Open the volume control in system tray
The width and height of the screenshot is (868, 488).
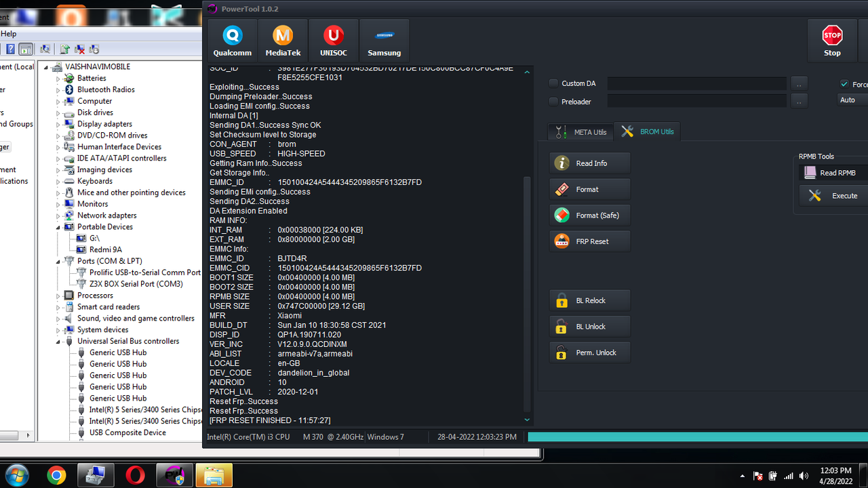(x=804, y=476)
